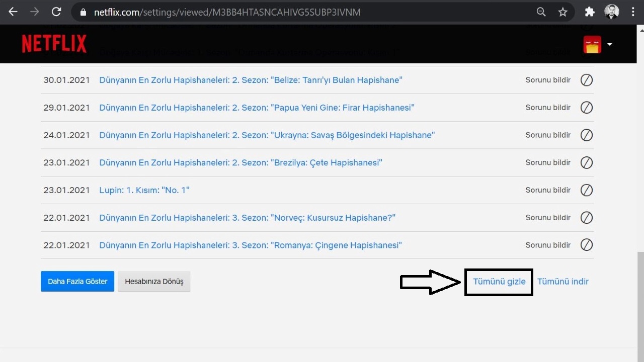Click the Daha Fazla Göster button
Viewport: 644px width, 362px height.
click(x=77, y=282)
